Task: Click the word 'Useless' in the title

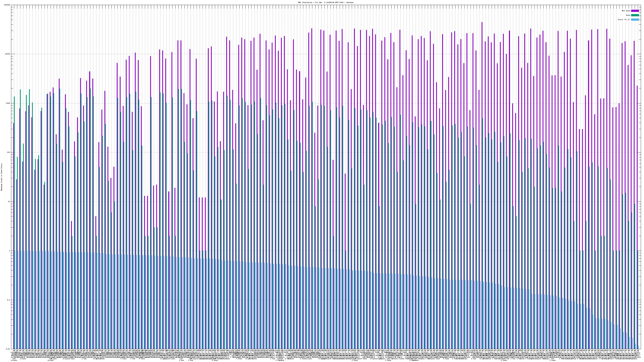Action: (x=350, y=2)
